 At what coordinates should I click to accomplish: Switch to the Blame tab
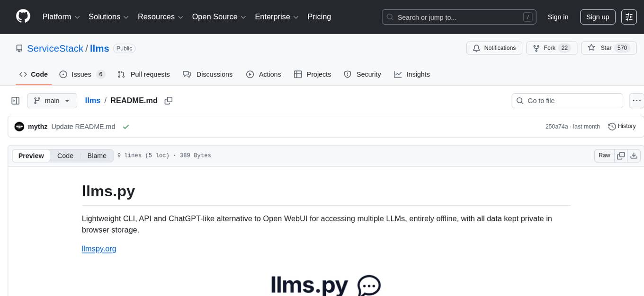97,156
